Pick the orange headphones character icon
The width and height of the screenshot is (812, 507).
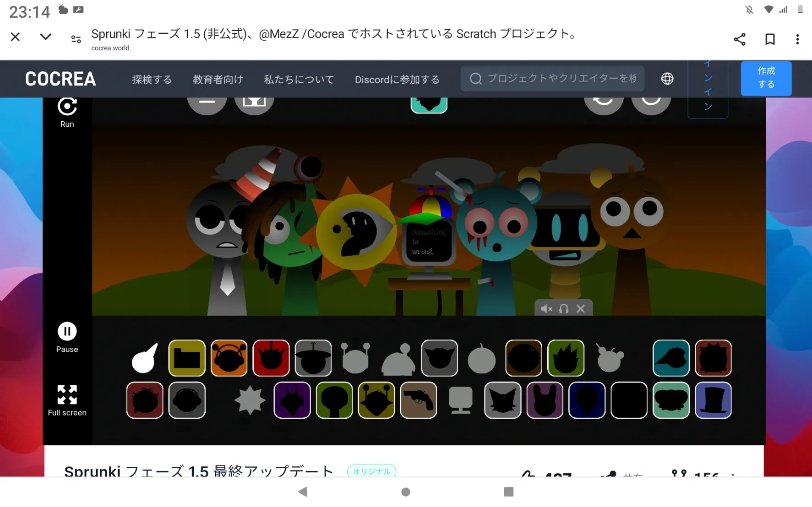[229, 358]
